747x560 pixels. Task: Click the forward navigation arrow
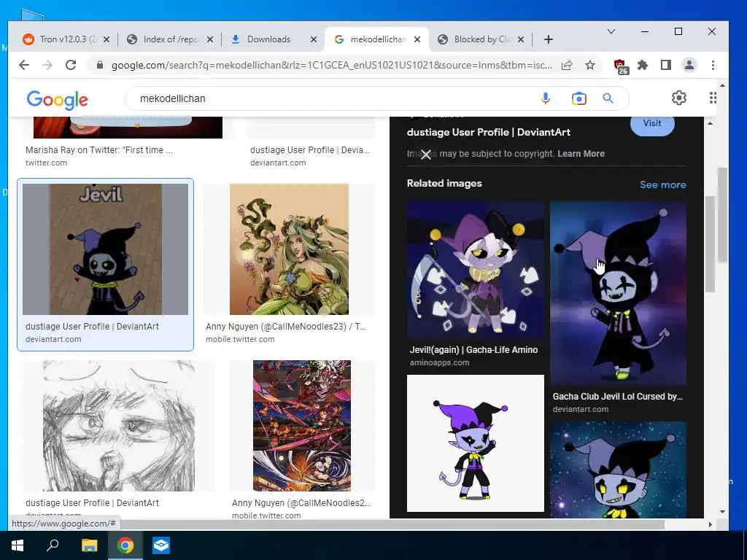coord(47,65)
